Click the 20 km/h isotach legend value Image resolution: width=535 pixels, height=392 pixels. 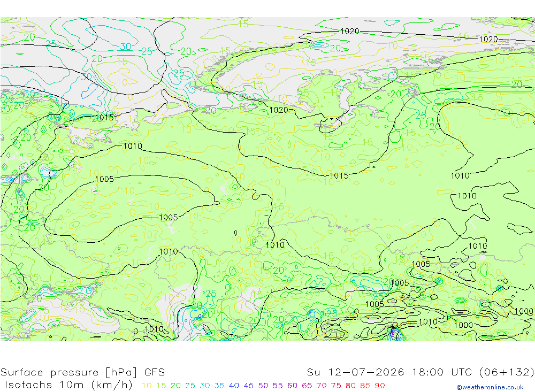click(175, 386)
